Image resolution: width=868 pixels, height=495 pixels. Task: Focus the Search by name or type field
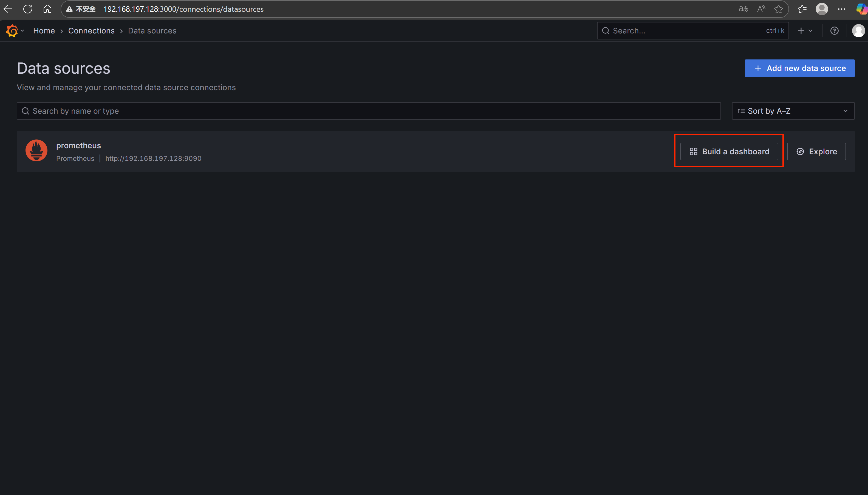click(369, 111)
